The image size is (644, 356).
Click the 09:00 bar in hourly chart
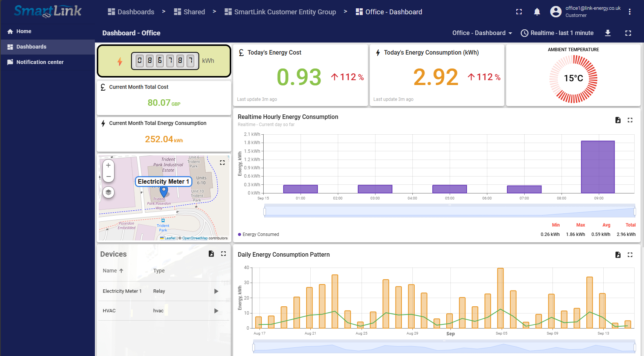[598, 167]
